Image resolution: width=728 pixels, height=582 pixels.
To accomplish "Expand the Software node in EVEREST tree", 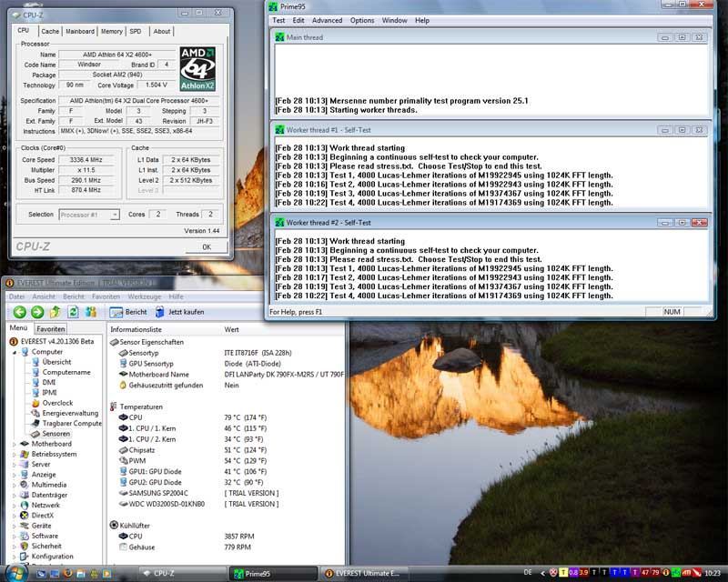I will 15,536.
